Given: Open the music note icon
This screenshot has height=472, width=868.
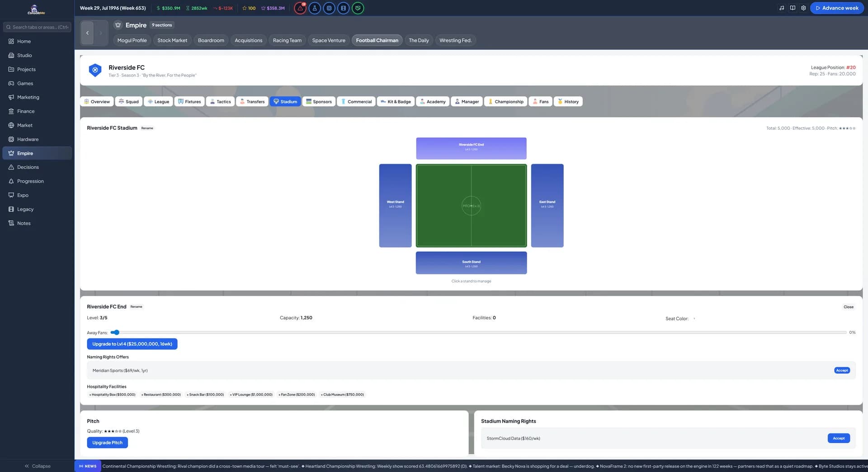Looking at the screenshot, I should pyautogui.click(x=782, y=8).
